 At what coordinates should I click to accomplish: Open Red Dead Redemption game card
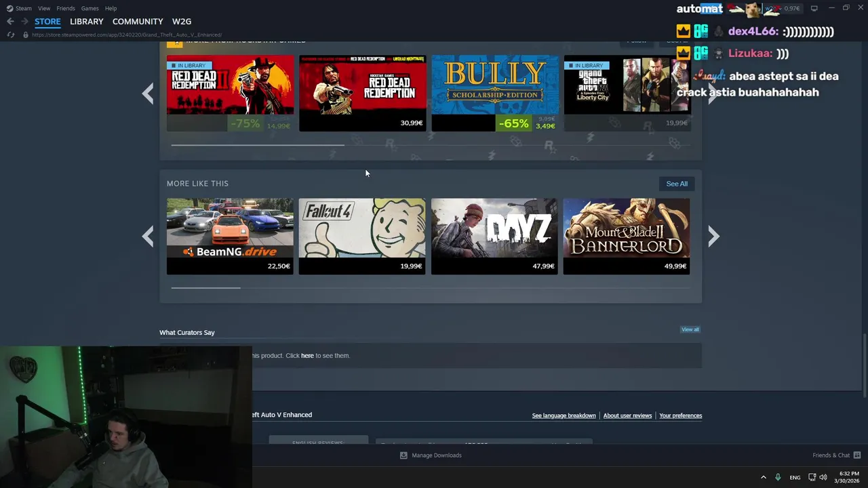[x=363, y=94]
